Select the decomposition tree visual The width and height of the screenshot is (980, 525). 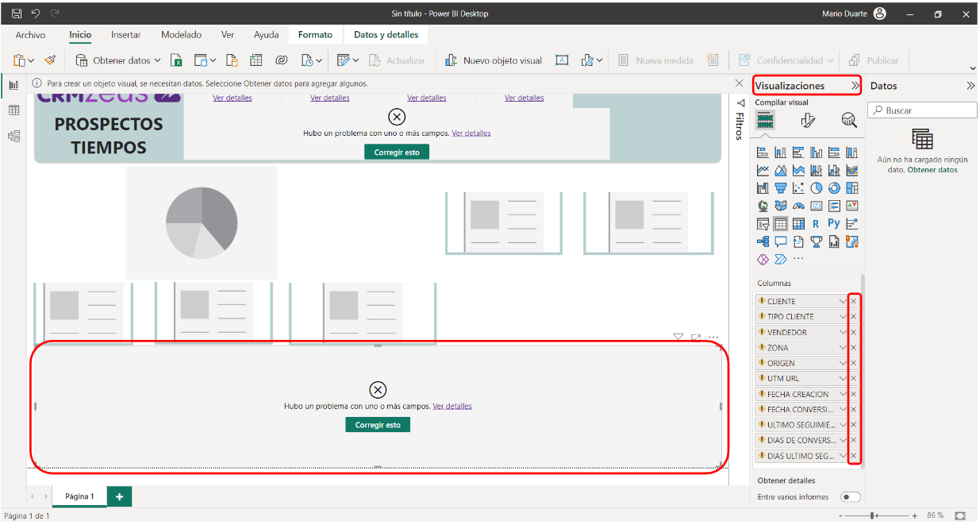click(763, 241)
